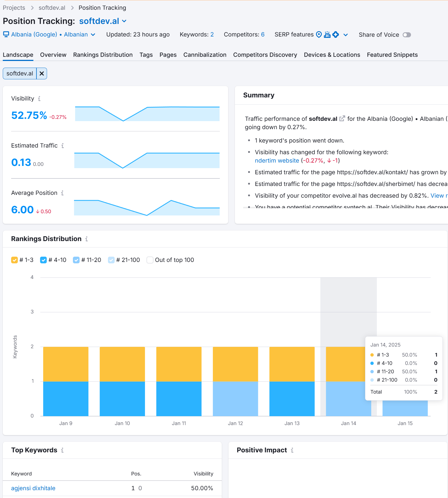This screenshot has width=448, height=498.
Task: Click the Jan 13 bar's blue #4-10 segment
Action: click(x=292, y=399)
